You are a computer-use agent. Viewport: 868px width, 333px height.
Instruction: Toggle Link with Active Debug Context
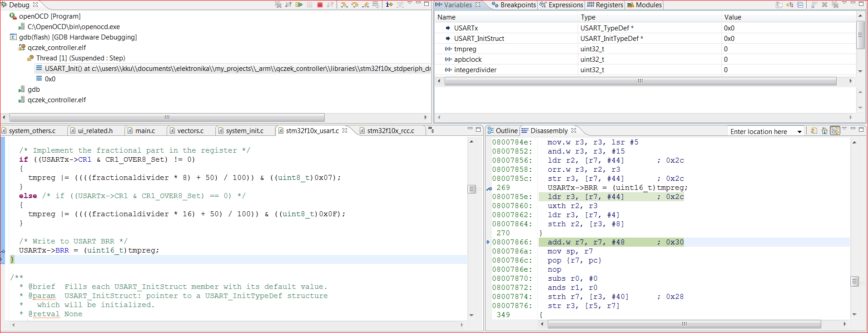pos(835,131)
